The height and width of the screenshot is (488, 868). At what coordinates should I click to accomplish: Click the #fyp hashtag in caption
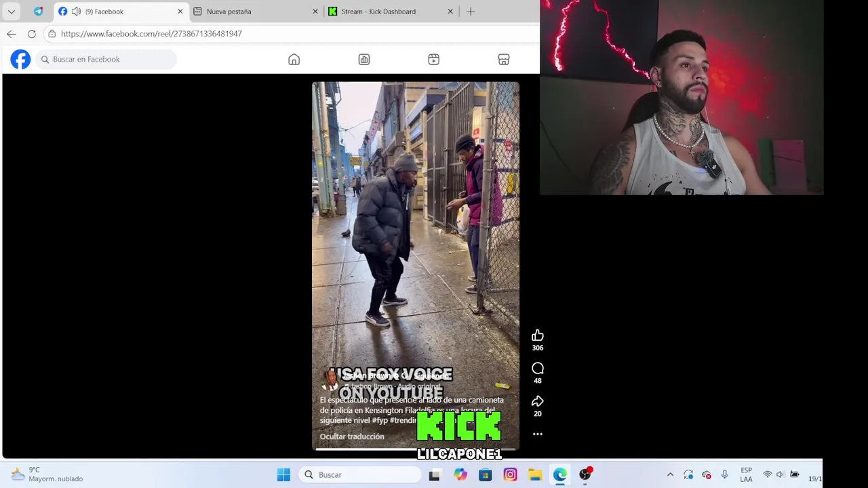(380, 420)
